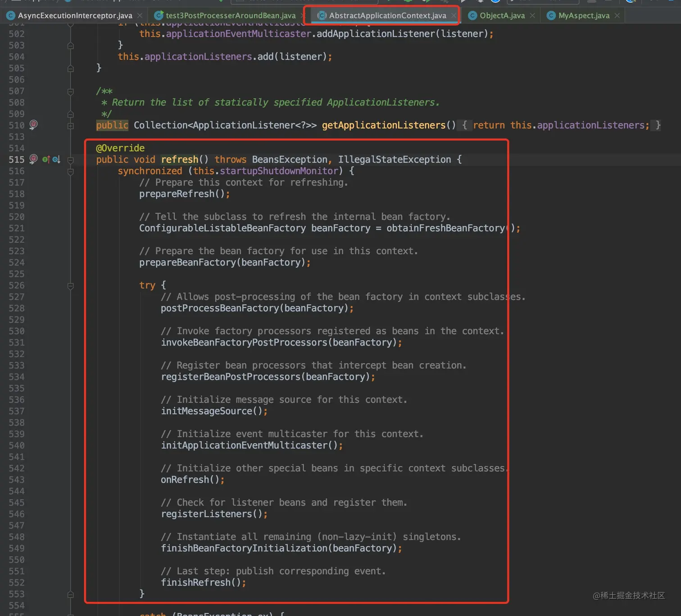This screenshot has height=616, width=681.
Task: Collapse the Javadoc comment starting on line 507
Action: click(x=71, y=91)
